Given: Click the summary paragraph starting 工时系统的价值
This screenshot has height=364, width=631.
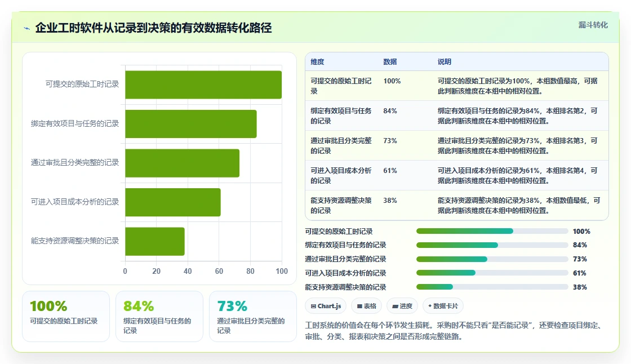Looking at the screenshot, I should 455,331.
